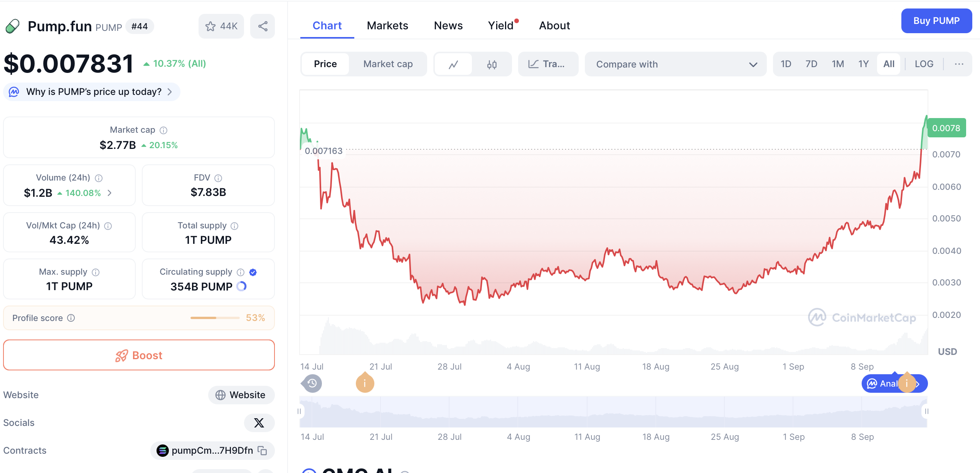
Task: Grab the left range handle of chart navigator
Action: click(x=299, y=411)
